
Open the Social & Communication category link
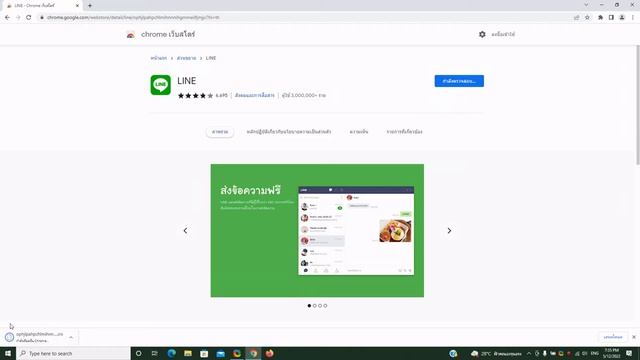[x=255, y=96]
